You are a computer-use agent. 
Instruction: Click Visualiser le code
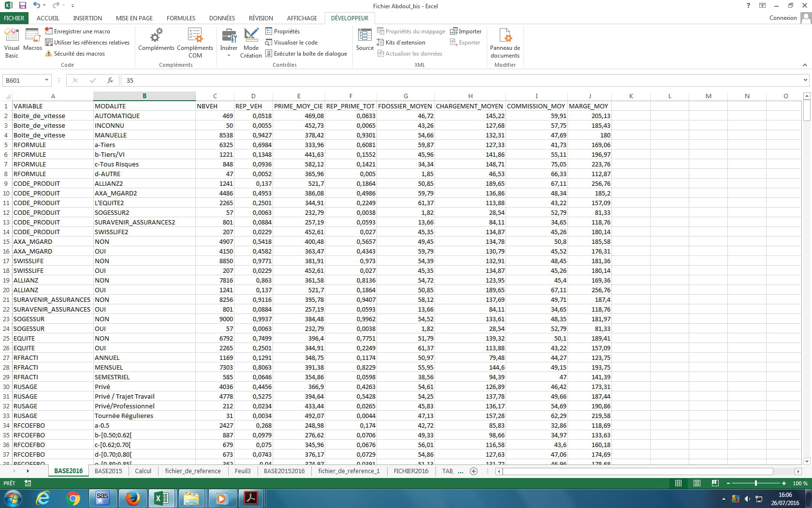tap(291, 42)
